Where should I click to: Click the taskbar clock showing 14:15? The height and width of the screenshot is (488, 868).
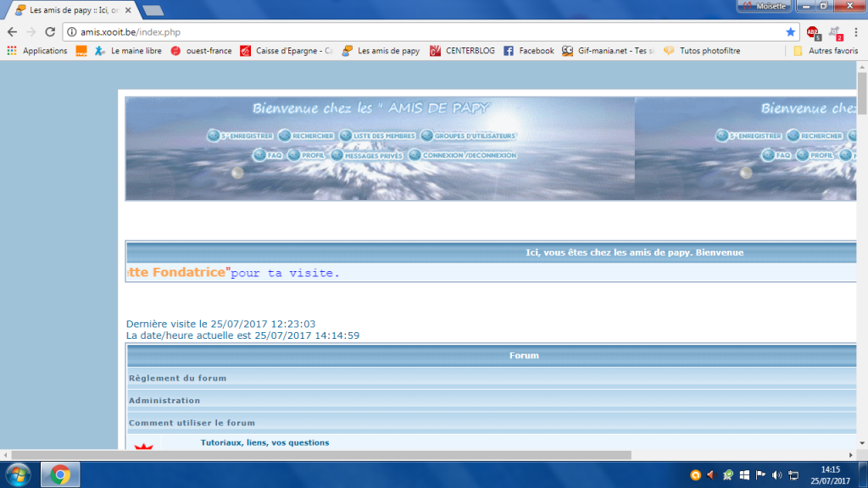[x=830, y=475]
